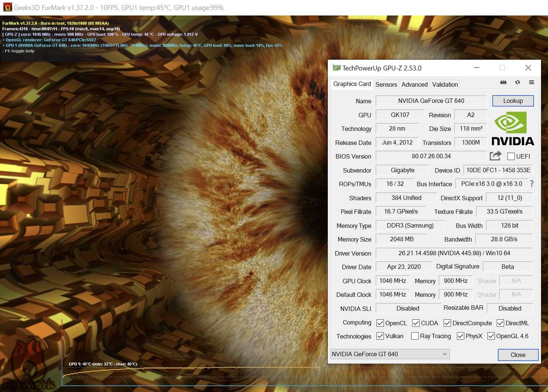Click the Bus Width value 128 bit
Viewport: 548px width, 392px height.
(510, 225)
